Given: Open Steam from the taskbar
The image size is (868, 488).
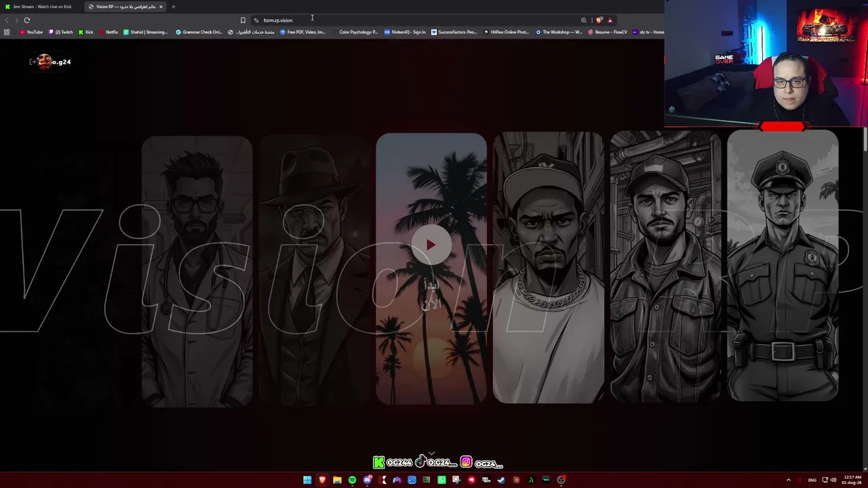Looking at the screenshot, I should (501, 480).
